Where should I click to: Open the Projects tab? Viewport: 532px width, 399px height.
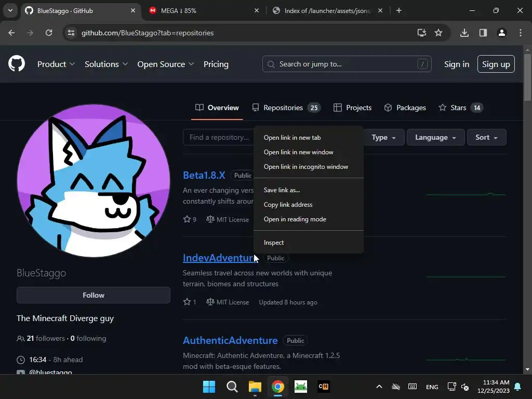(x=353, y=108)
